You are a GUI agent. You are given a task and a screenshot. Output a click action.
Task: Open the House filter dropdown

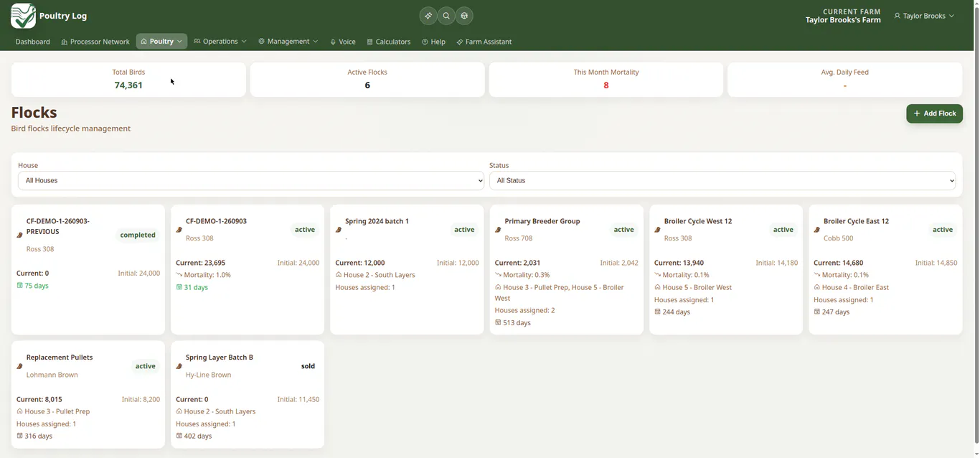(x=251, y=181)
